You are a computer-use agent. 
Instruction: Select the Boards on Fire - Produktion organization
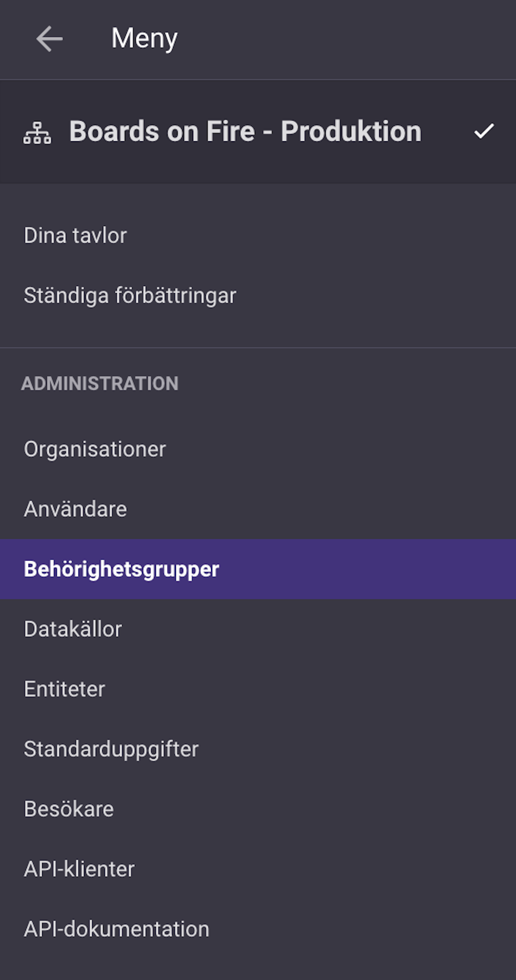pos(258,132)
